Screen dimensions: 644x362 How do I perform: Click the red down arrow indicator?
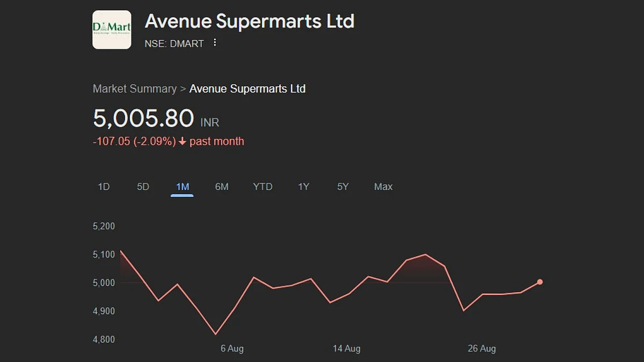pyautogui.click(x=182, y=142)
